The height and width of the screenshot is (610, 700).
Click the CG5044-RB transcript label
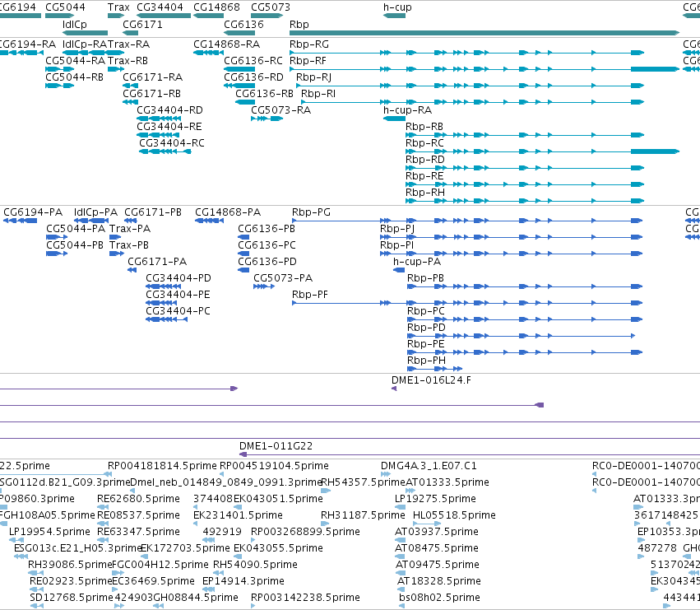75,77
